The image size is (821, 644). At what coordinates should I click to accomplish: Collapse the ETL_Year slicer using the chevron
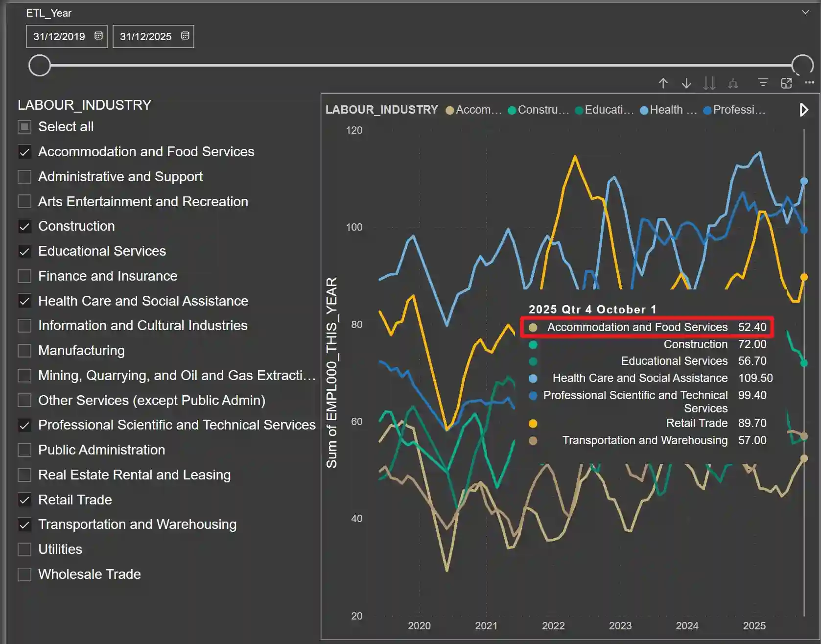[806, 12]
